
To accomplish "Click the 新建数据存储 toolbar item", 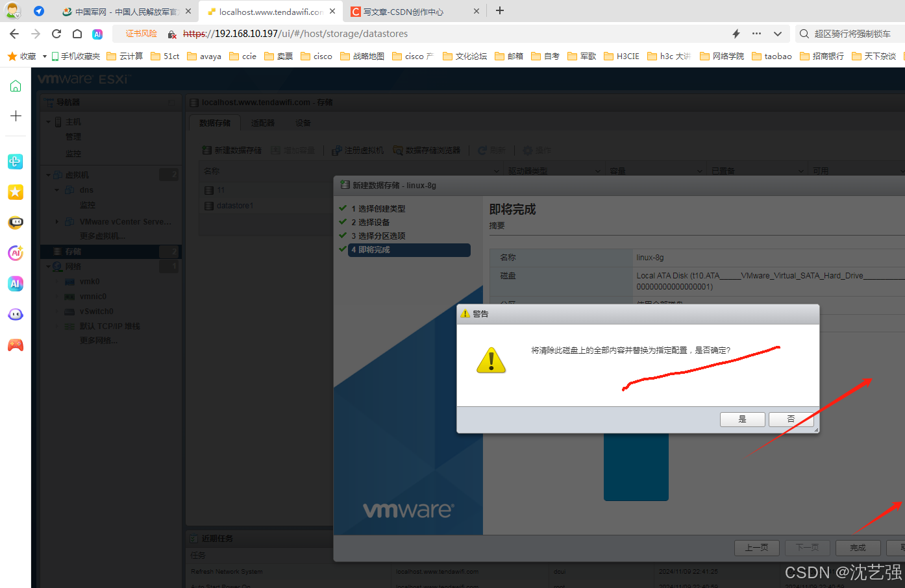I will [x=232, y=150].
